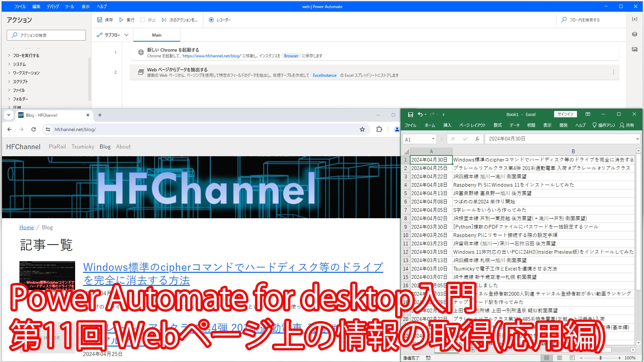
Task: Open the variables {x} pane
Action: pyautogui.click(x=634, y=19)
